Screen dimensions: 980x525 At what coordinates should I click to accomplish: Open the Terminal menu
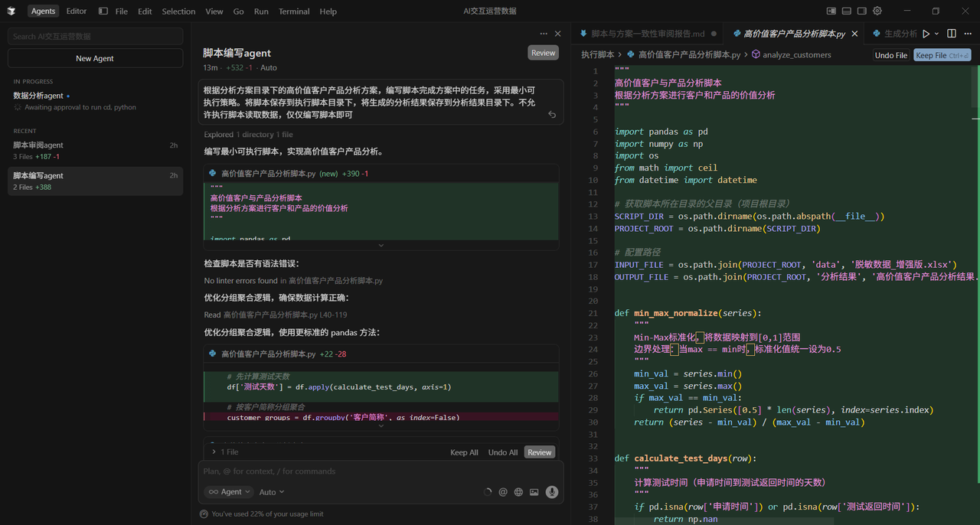294,11
